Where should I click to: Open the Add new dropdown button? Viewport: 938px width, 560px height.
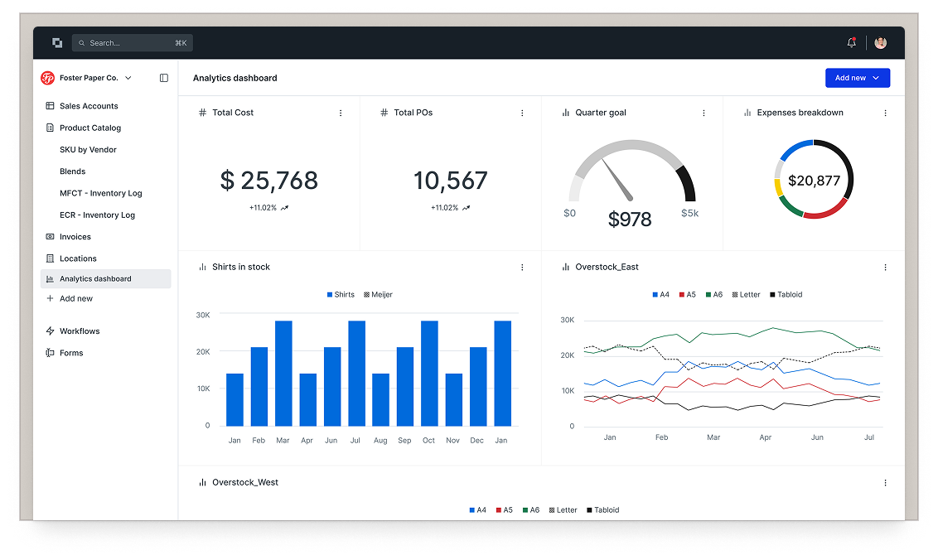(x=857, y=78)
